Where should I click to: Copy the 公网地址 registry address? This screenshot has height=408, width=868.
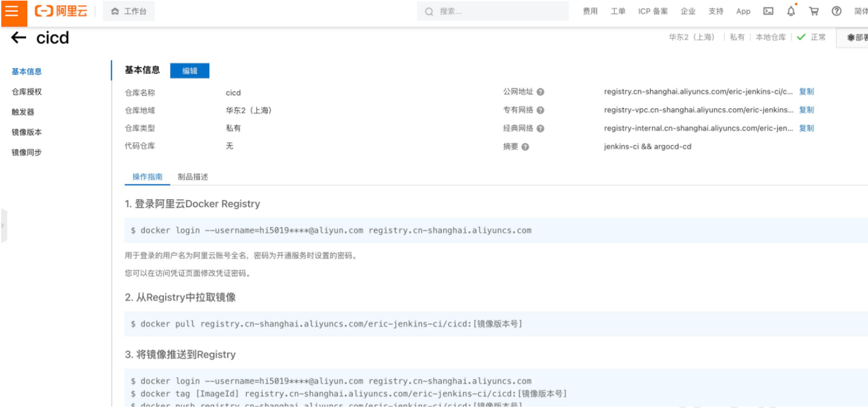tap(806, 92)
